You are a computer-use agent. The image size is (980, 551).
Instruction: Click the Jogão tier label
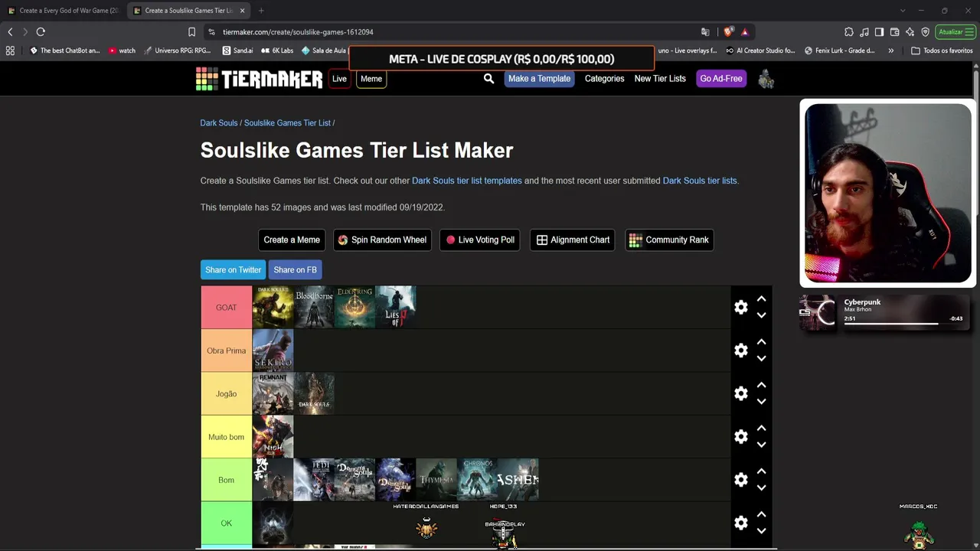click(x=227, y=393)
